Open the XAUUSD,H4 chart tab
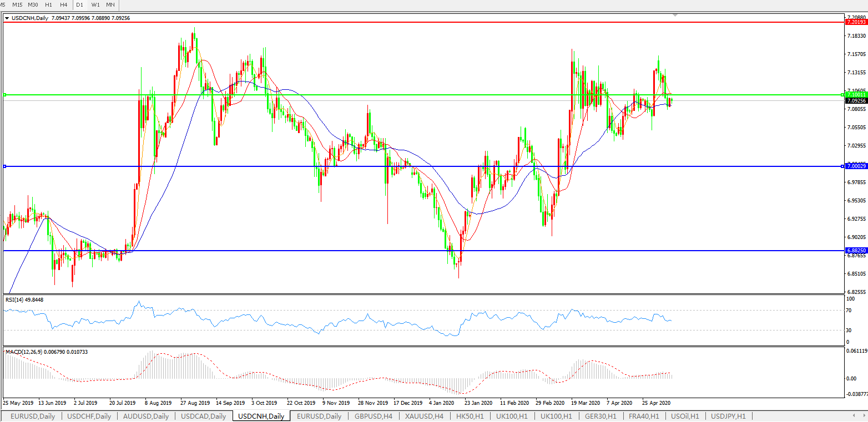The image size is (868, 422). [423, 416]
